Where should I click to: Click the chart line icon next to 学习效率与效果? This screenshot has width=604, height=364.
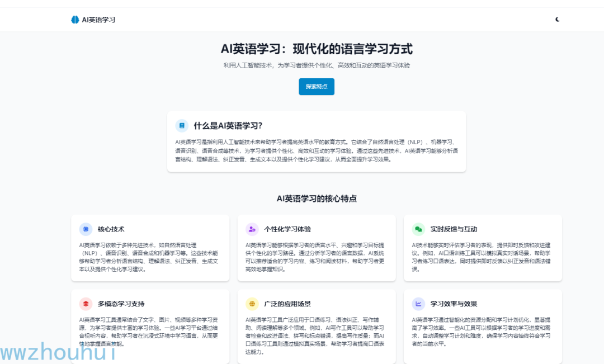click(418, 304)
